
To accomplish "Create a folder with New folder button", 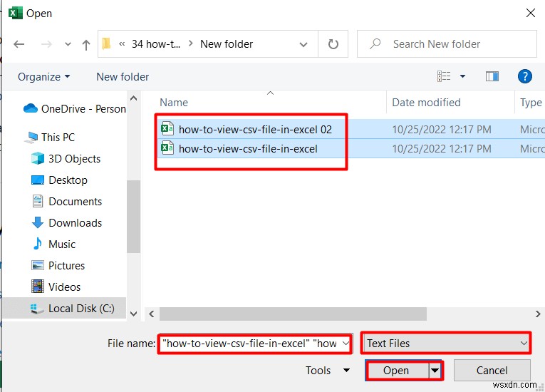I will click(x=123, y=76).
